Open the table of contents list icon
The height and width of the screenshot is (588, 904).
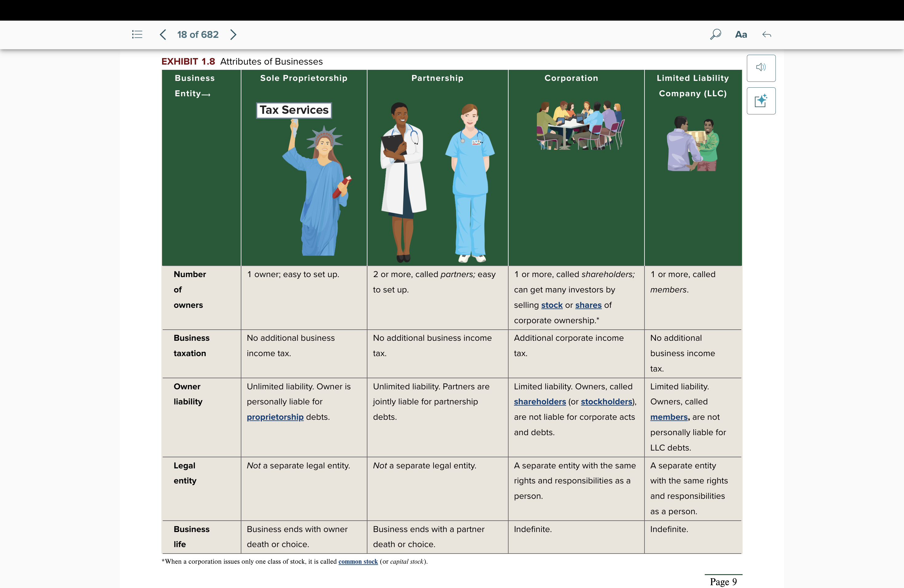pyautogui.click(x=137, y=34)
